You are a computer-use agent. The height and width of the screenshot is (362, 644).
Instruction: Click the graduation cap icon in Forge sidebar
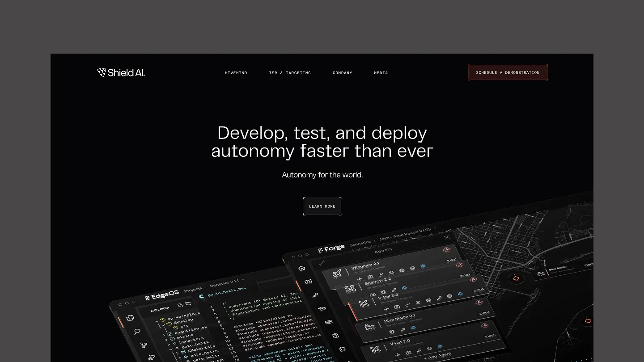(322, 308)
